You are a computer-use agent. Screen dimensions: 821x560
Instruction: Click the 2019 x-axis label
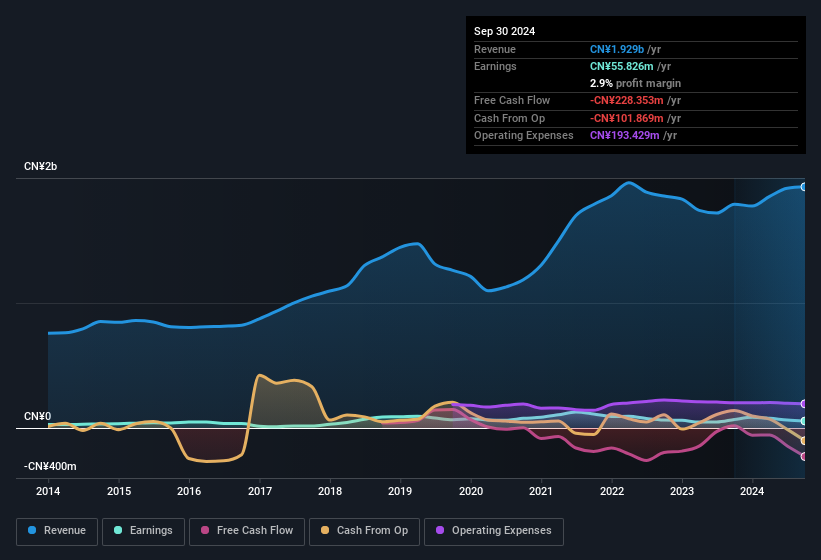400,491
